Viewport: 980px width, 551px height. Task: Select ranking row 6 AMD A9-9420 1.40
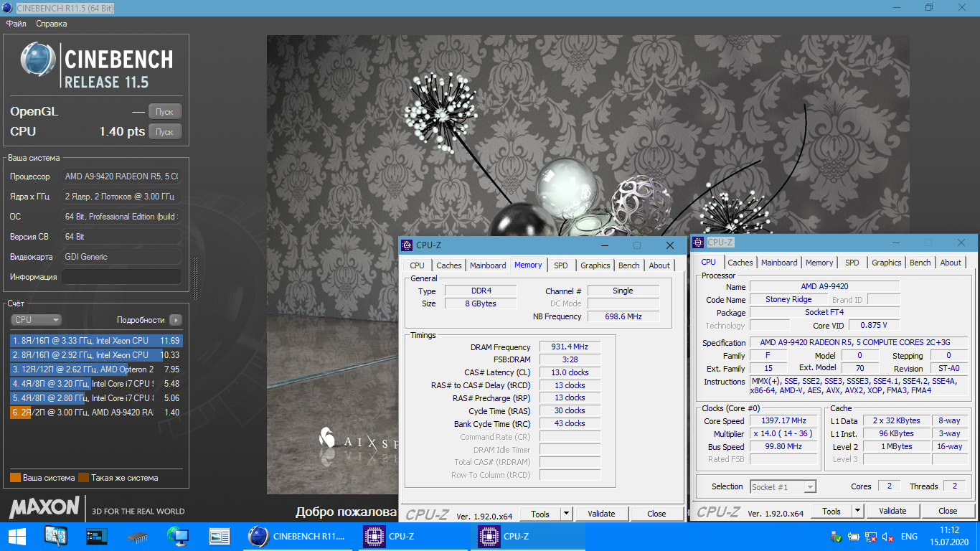coord(96,413)
